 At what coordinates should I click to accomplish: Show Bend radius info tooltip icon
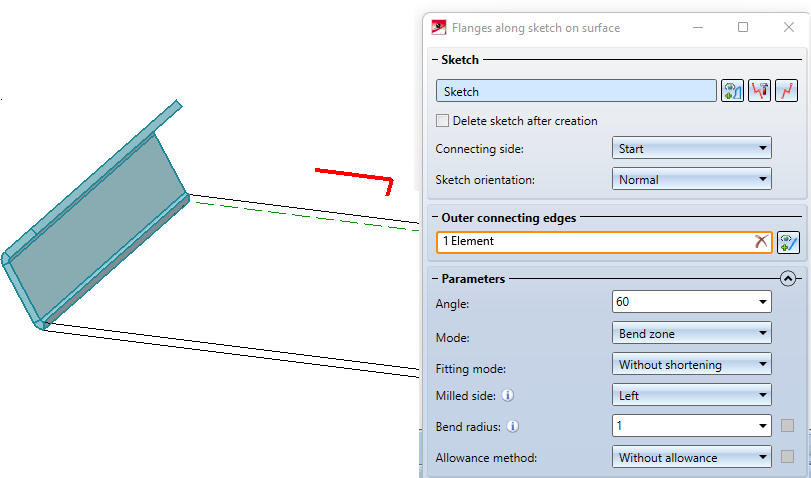[513, 427]
